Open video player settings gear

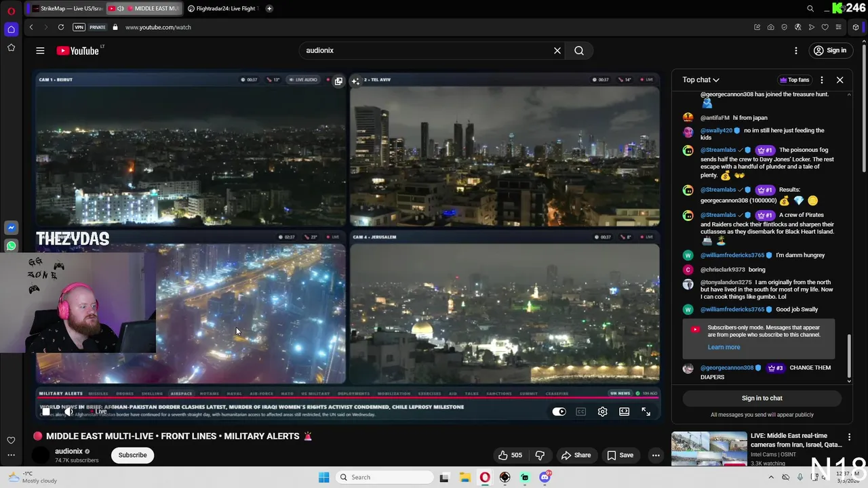point(602,411)
